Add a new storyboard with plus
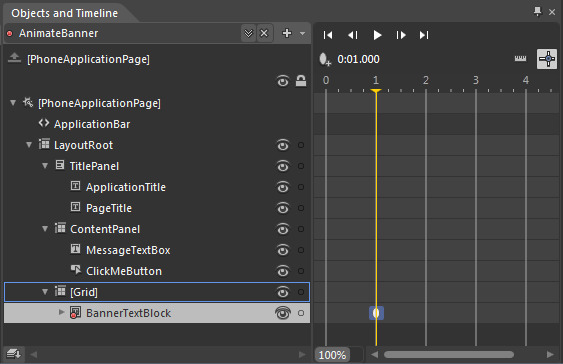 click(287, 33)
